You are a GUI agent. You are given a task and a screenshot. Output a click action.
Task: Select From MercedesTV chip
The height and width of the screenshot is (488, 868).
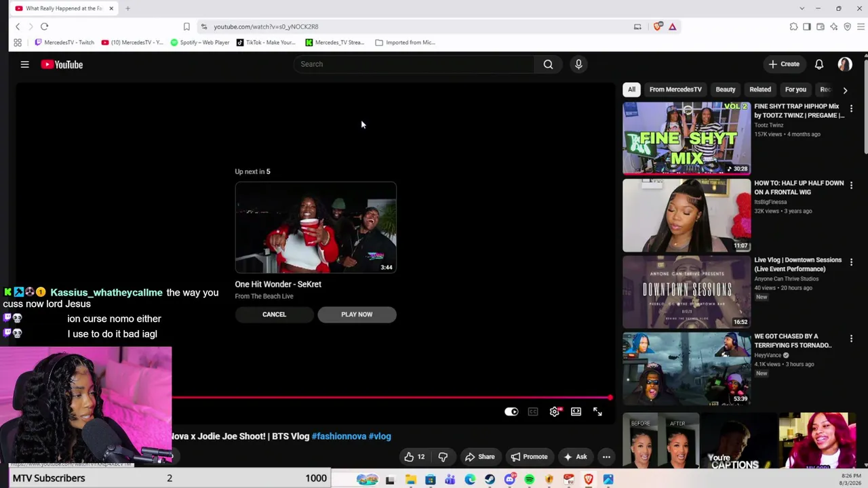coord(675,89)
